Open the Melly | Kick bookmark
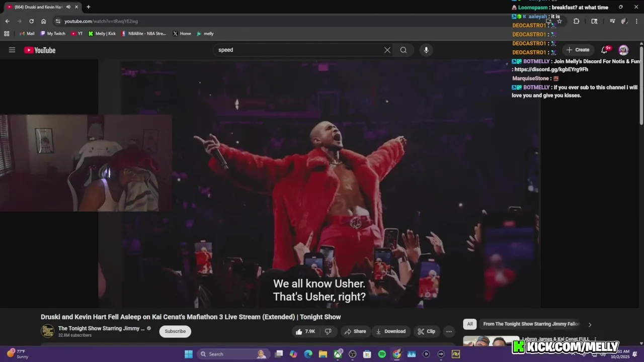 point(102,34)
